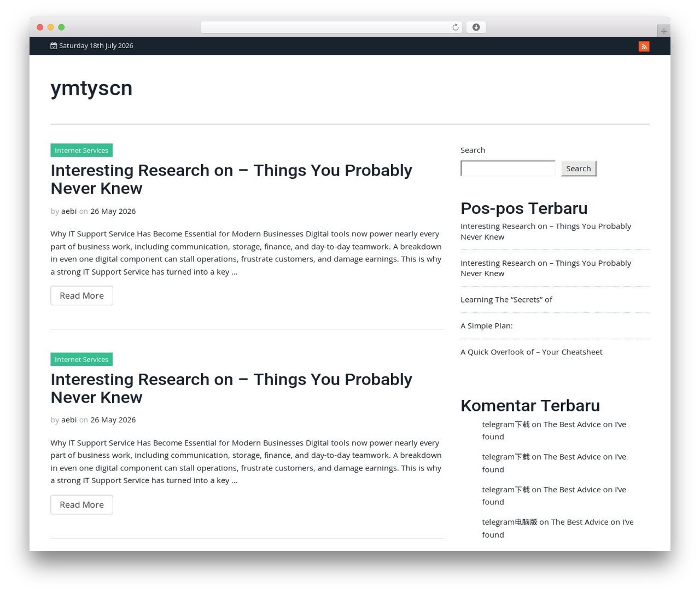Screen dimensions: 700x593
Task: Click the Komentar Terbaru heading
Action: tap(530, 405)
